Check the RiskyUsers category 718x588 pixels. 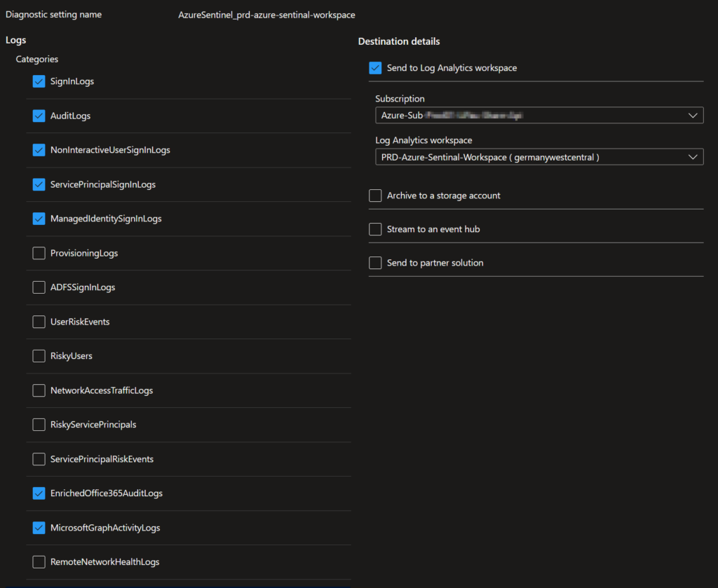tap(39, 356)
